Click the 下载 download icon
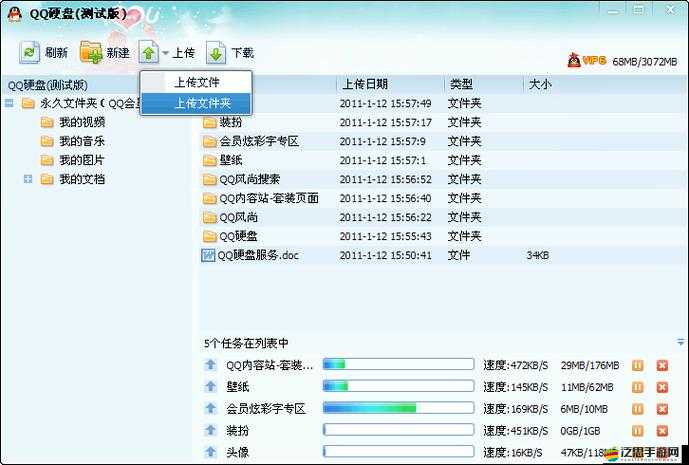Image resolution: width=689 pixels, height=465 pixels. (x=216, y=53)
